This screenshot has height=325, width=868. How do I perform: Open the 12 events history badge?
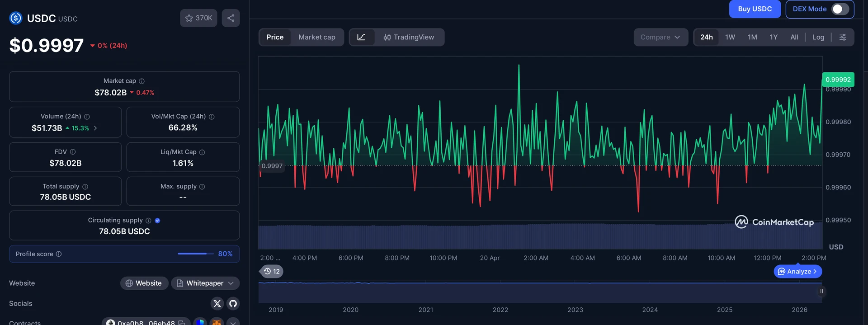(x=272, y=271)
